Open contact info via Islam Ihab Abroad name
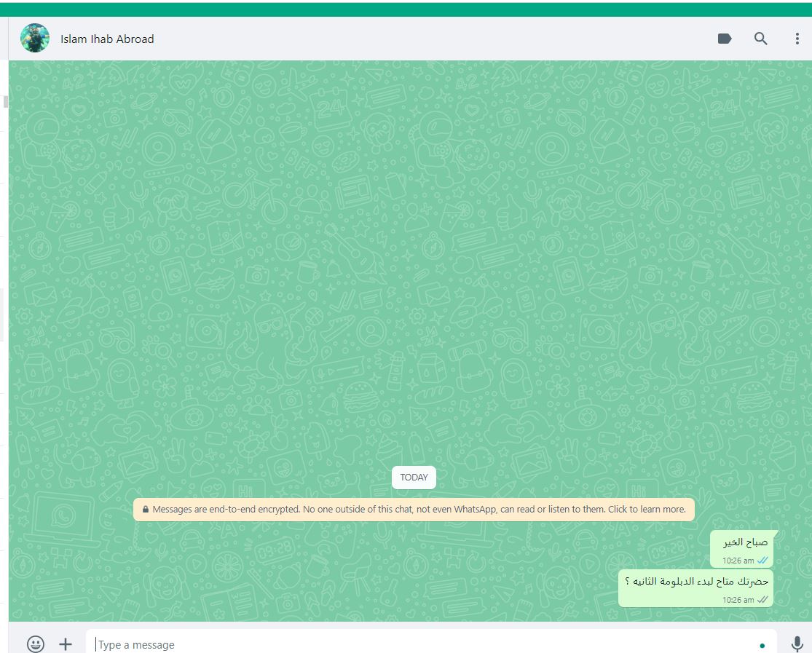This screenshot has width=812, height=653. click(x=107, y=39)
